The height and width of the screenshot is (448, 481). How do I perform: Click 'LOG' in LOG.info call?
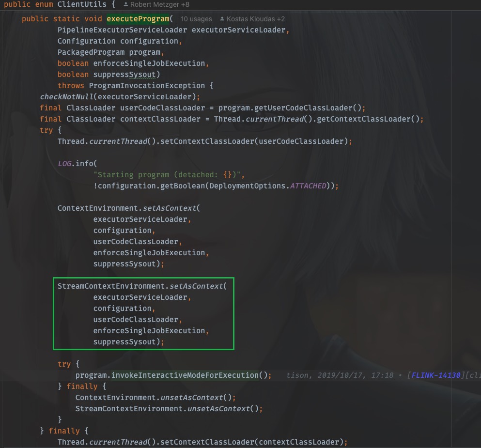click(64, 164)
